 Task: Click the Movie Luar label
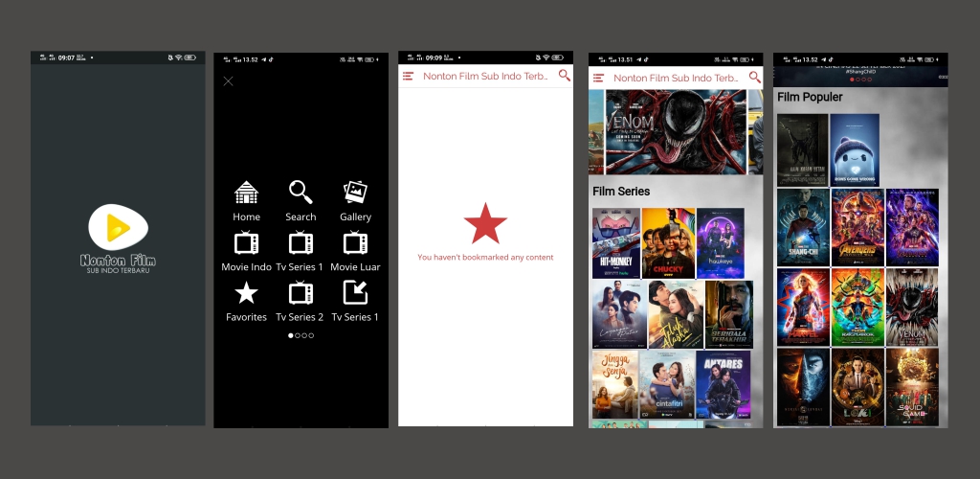(355, 267)
